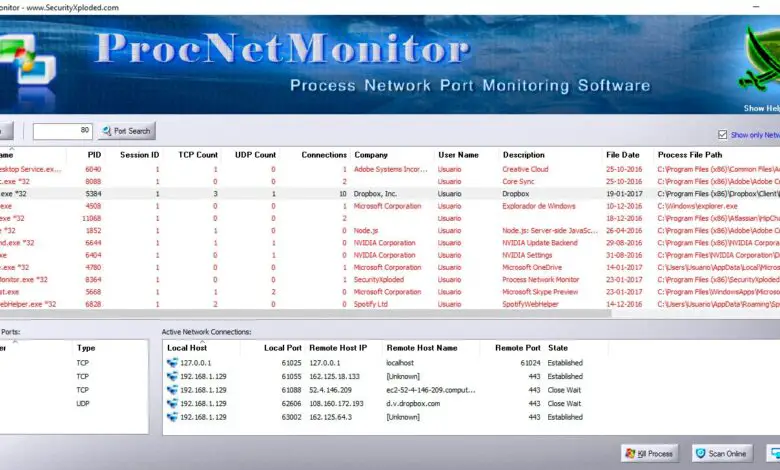Click the Kill Process button icon
The image size is (780, 470).
coord(630,454)
